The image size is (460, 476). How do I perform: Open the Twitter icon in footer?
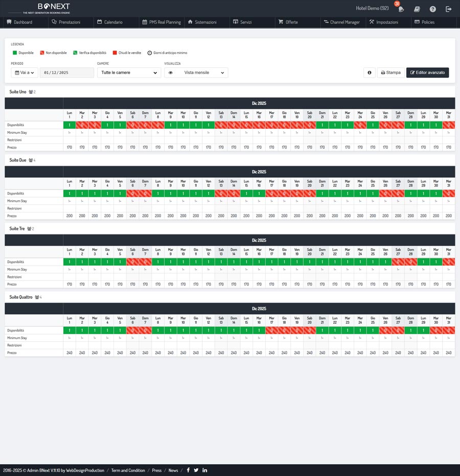pos(196,470)
